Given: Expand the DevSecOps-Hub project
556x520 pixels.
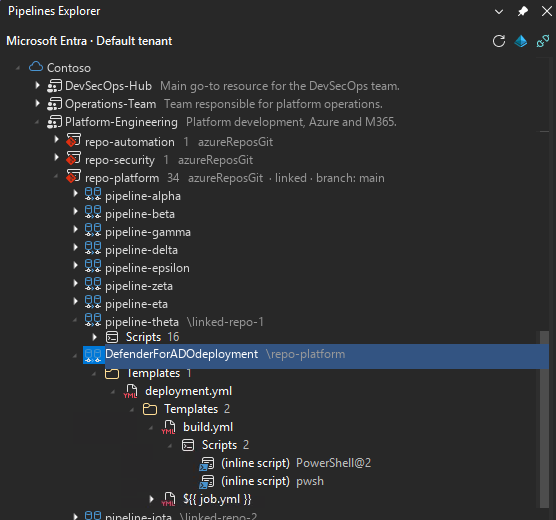Looking at the screenshot, I should tap(37, 85).
